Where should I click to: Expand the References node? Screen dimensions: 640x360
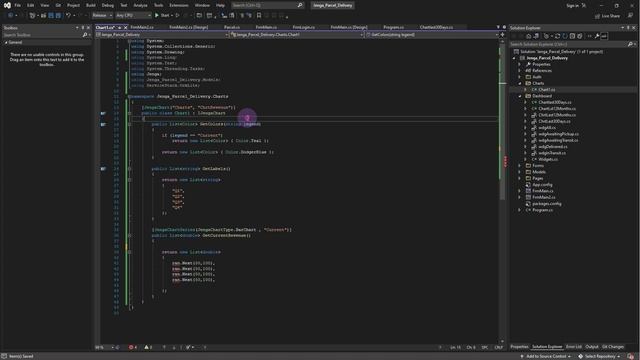(520, 71)
